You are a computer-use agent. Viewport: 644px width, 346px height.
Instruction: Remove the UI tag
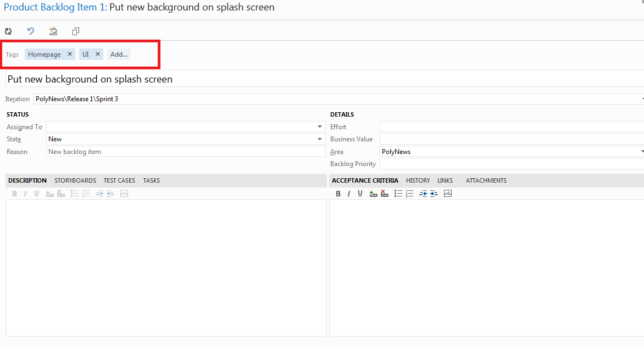(x=98, y=54)
